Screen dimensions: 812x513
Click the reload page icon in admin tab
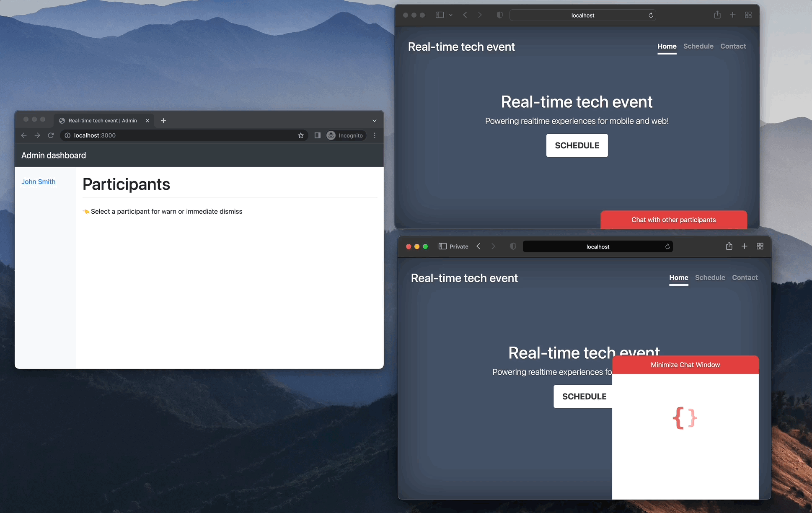52,135
